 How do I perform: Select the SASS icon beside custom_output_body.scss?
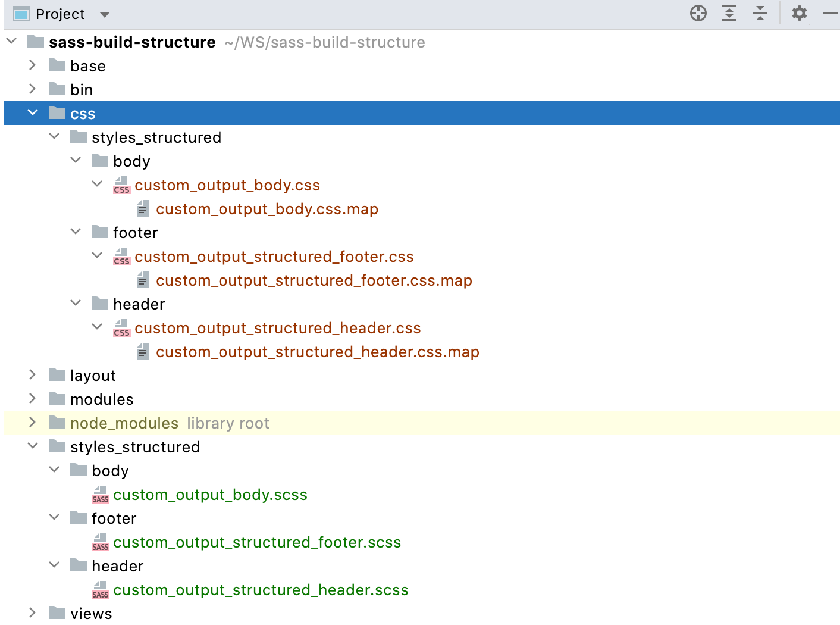coord(100,495)
